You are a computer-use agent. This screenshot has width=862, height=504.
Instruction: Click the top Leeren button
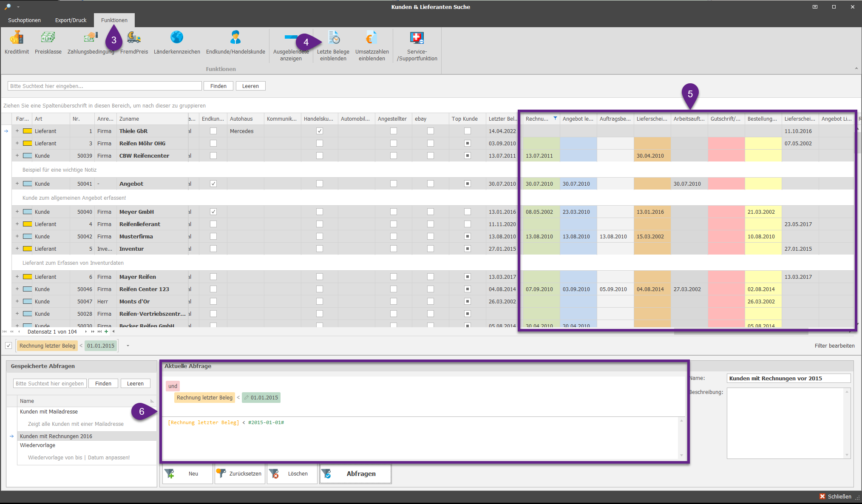250,86
